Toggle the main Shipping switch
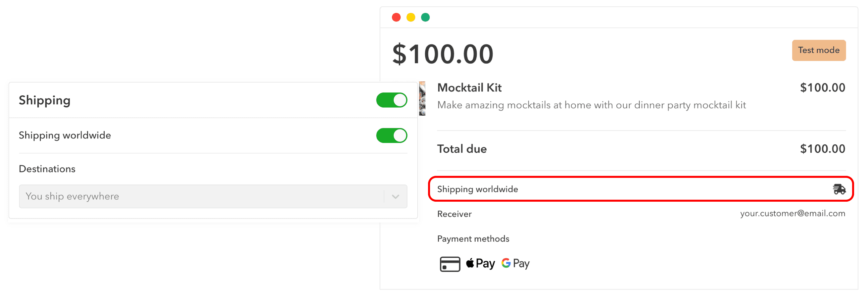This screenshot has height=307, width=868. [391, 100]
